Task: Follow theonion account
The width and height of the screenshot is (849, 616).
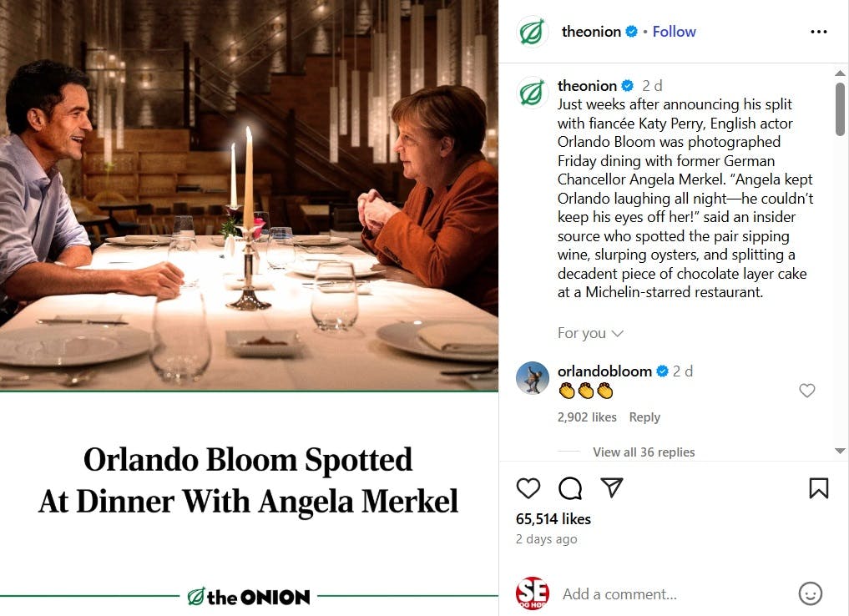Action: point(674,32)
